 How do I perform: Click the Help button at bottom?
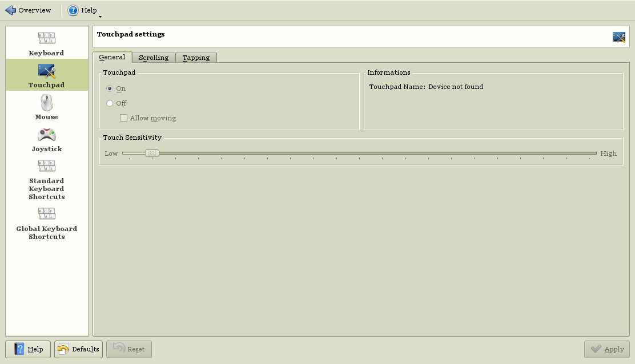coord(28,349)
